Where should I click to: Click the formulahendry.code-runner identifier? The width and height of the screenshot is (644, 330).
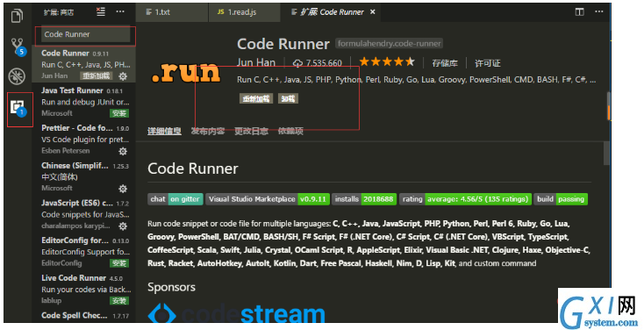point(389,43)
